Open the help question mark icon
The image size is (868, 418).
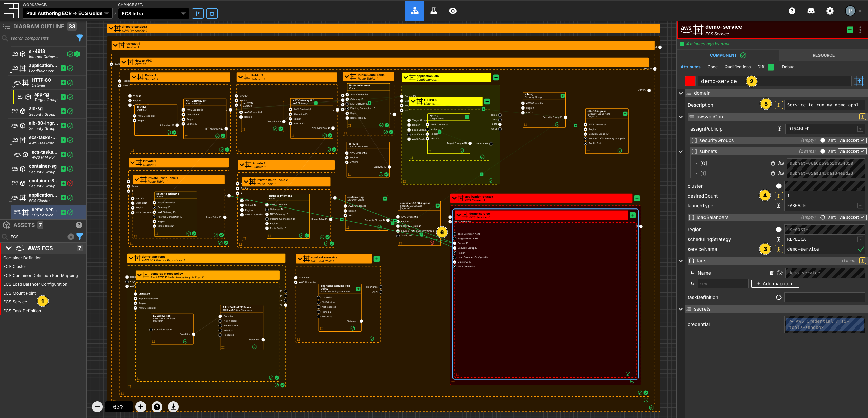click(792, 11)
